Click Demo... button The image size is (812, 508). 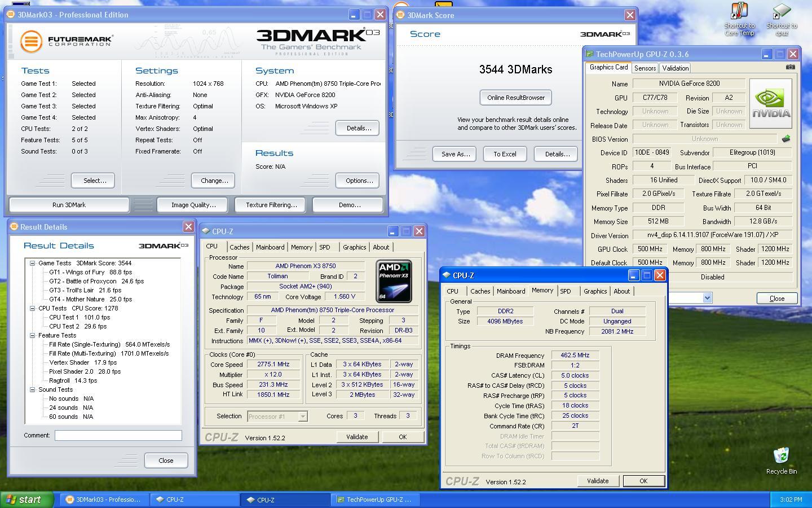348,205
